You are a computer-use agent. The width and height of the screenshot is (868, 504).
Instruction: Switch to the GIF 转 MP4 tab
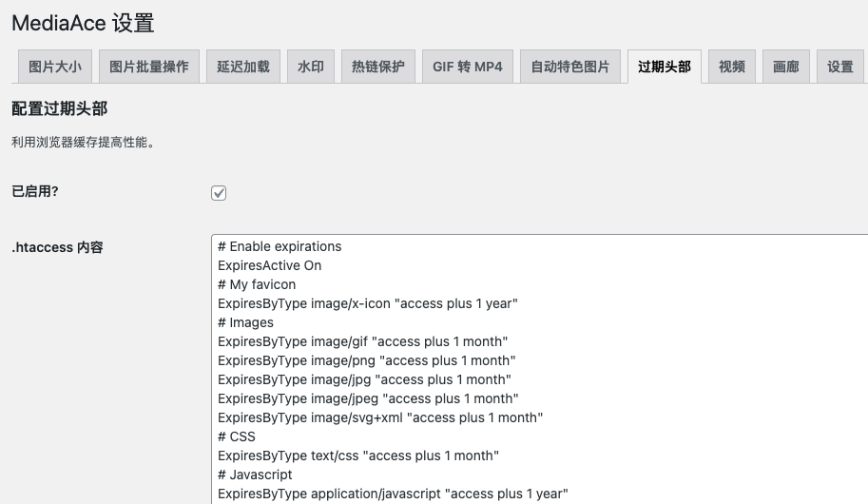click(467, 67)
